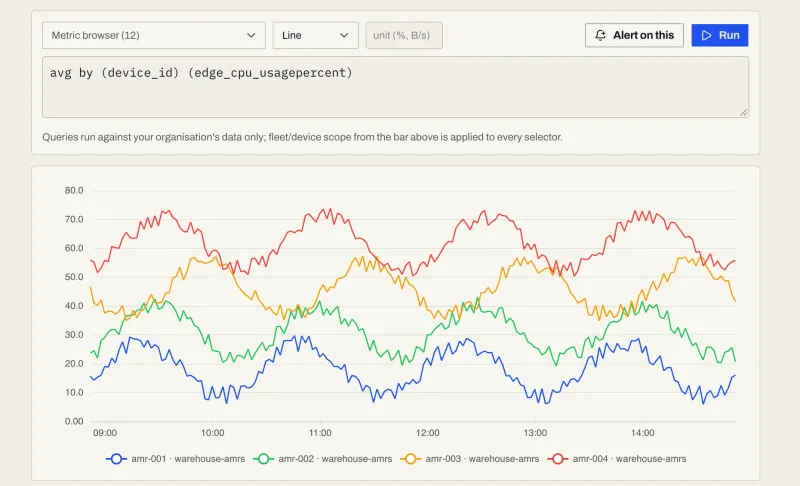
Task: Click the 20.0 y-axis label
Action: click(74, 364)
